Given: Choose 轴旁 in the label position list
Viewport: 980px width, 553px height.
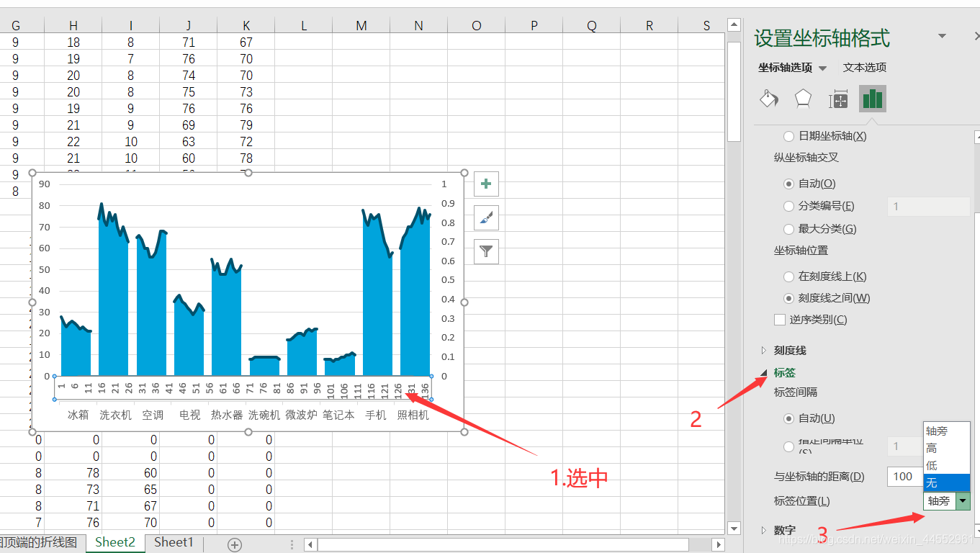Looking at the screenshot, I should pos(947,431).
